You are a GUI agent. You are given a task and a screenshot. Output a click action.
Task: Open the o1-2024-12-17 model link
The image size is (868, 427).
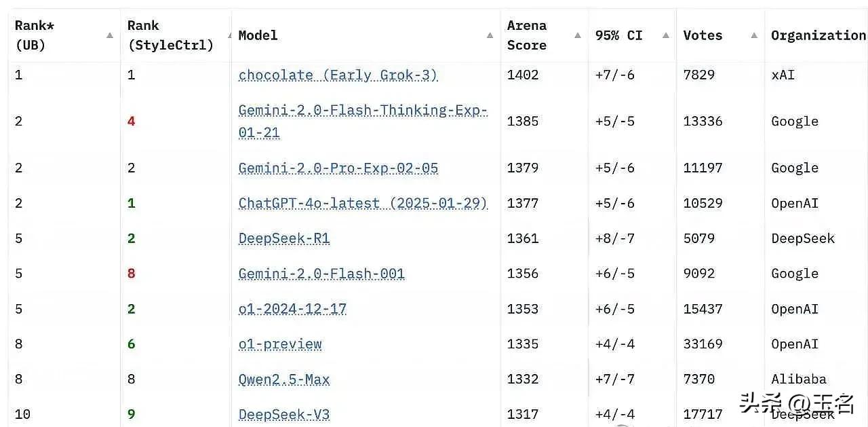(x=292, y=309)
